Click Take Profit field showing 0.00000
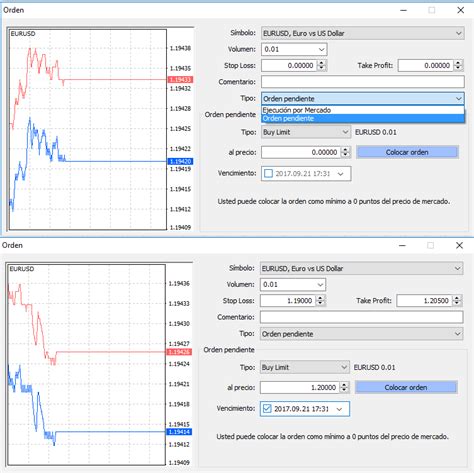474x473 pixels. pyautogui.click(x=425, y=66)
